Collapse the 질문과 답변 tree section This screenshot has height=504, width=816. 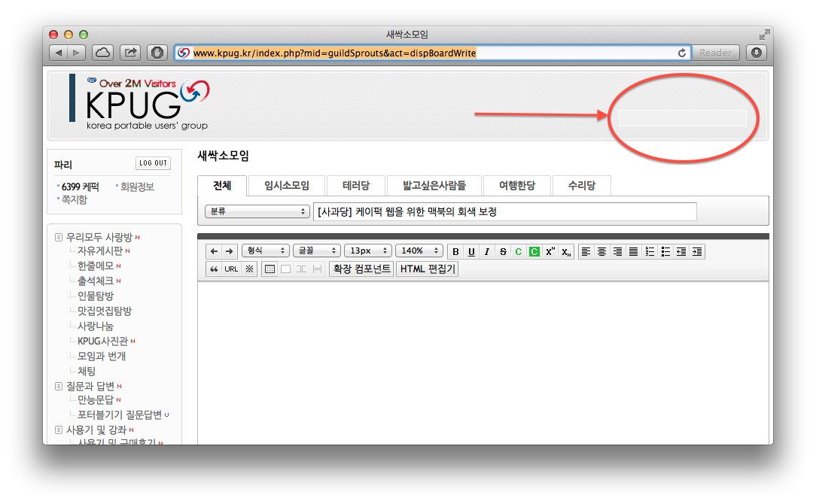(58, 386)
